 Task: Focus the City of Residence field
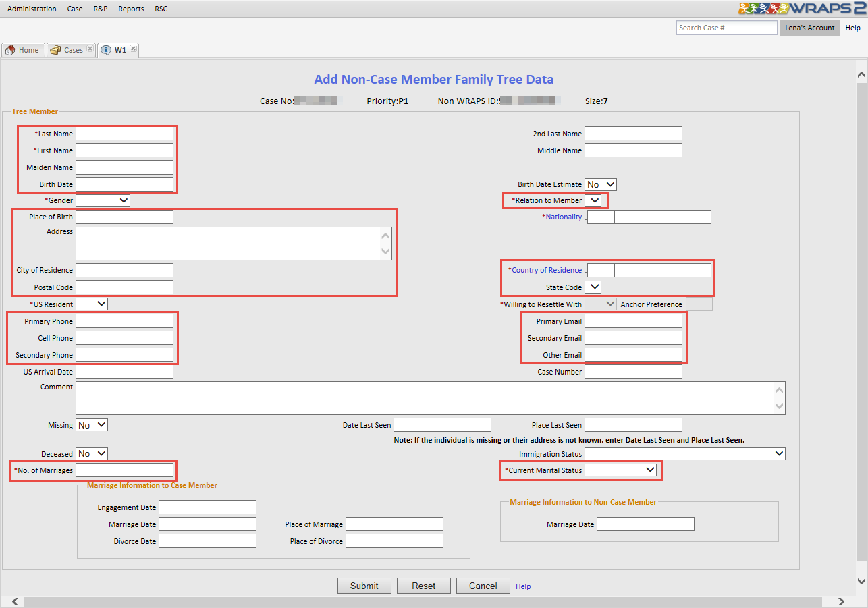124,270
